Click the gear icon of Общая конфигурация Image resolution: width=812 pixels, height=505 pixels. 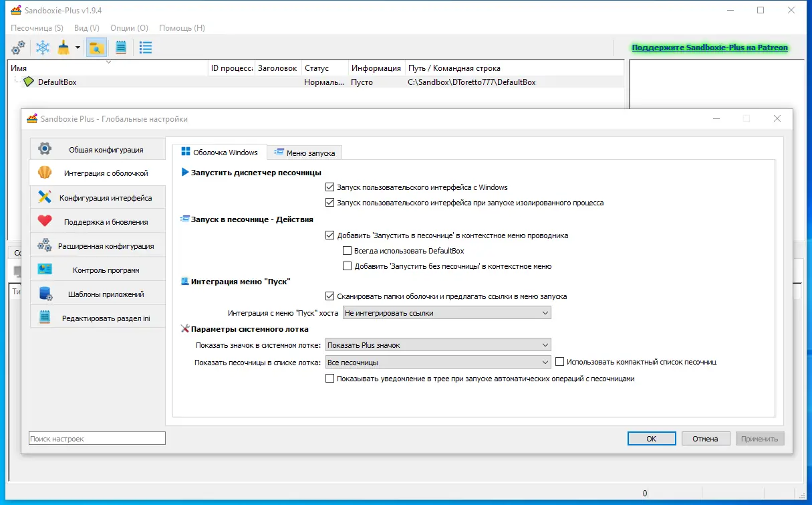[x=45, y=149]
